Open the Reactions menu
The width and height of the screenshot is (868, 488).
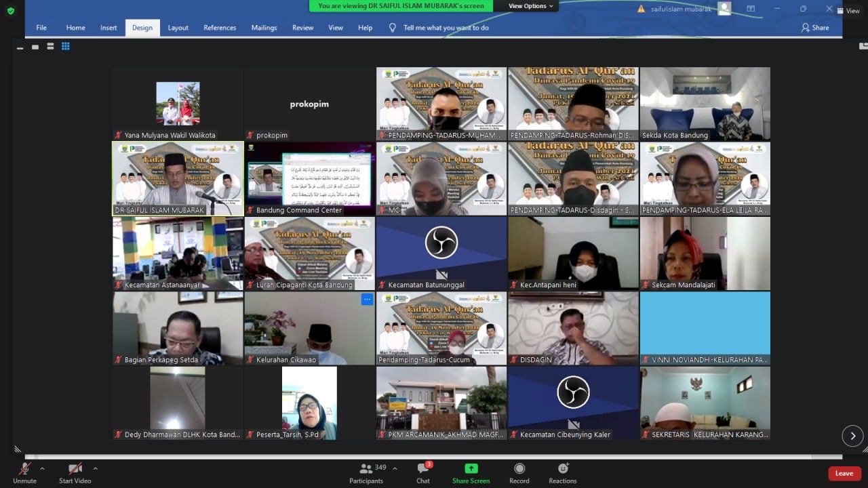point(562,472)
